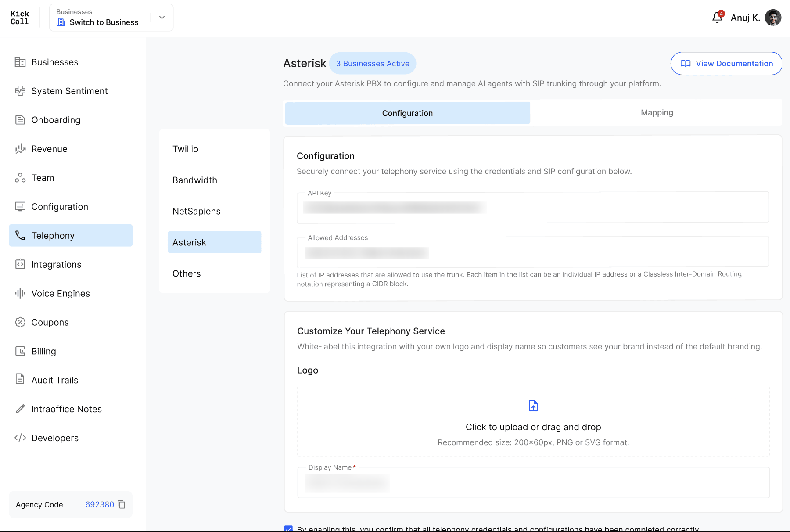Viewport: 790px width, 532px height.
Task: Open the Revenue section
Action: tap(71, 149)
